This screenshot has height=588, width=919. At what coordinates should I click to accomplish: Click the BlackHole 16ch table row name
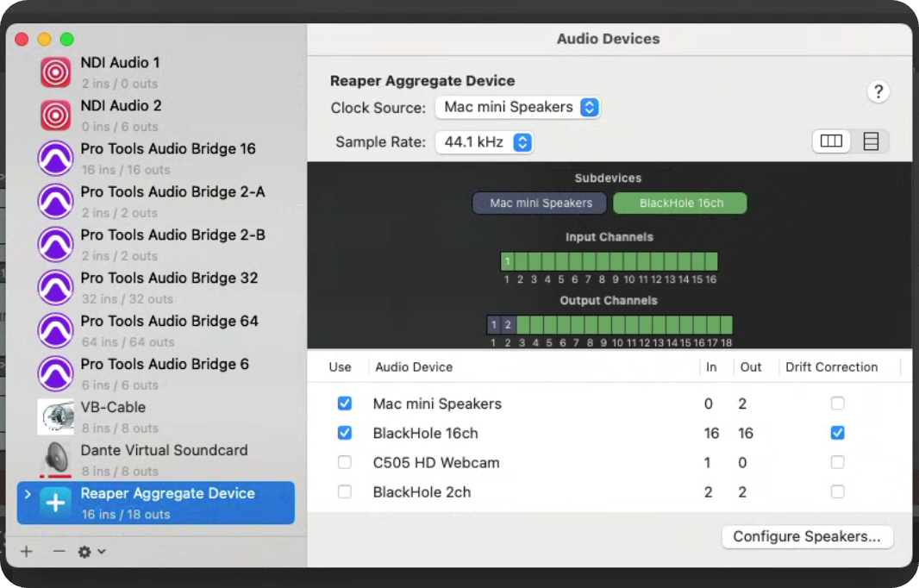coord(426,433)
